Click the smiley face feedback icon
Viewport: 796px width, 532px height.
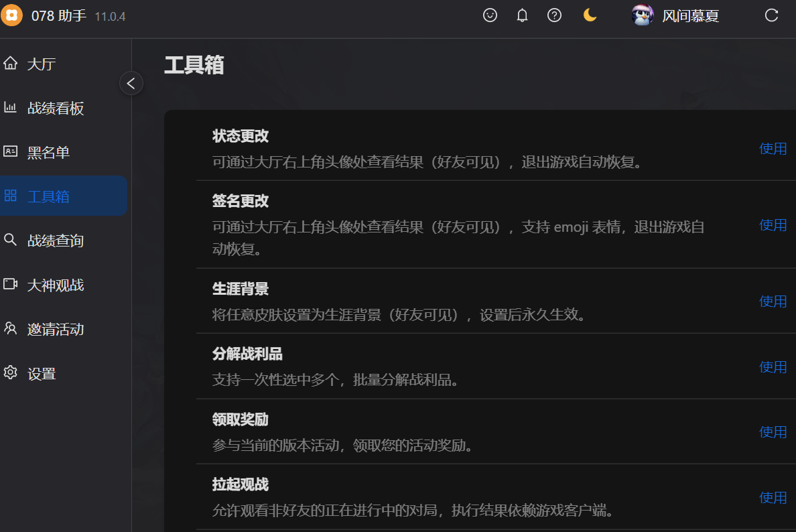click(x=490, y=15)
